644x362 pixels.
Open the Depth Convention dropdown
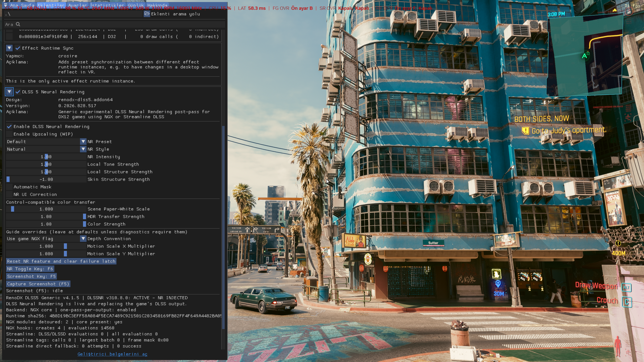point(46,239)
